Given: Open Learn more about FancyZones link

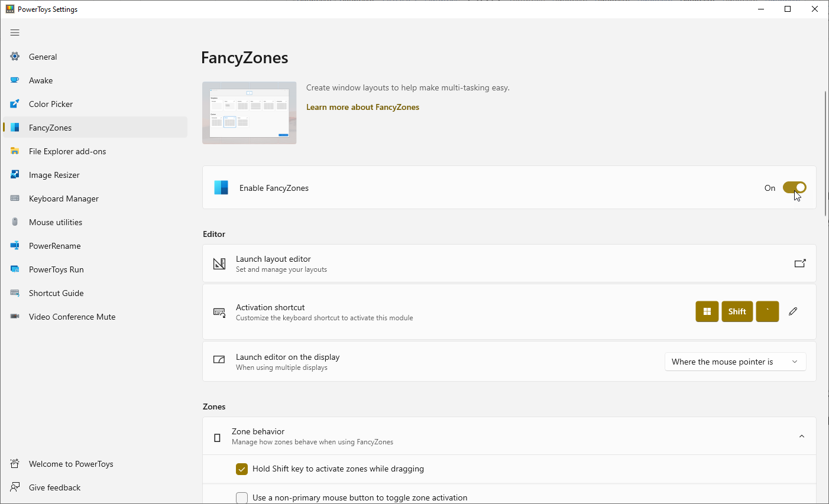Looking at the screenshot, I should pyautogui.click(x=362, y=107).
